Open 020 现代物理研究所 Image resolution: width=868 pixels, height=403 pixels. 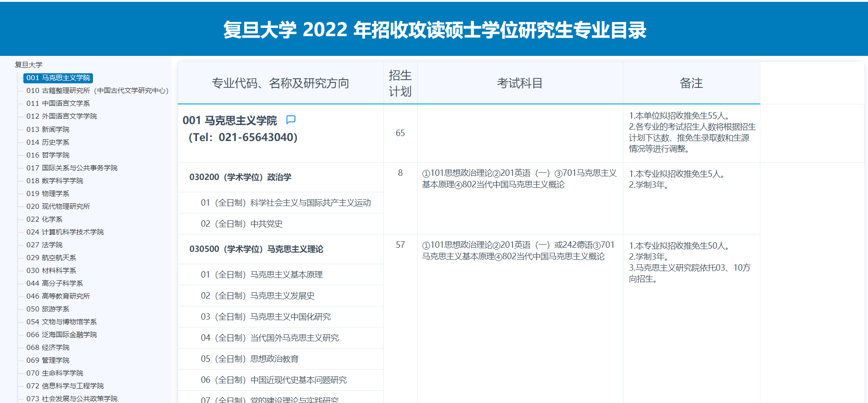tap(58, 207)
